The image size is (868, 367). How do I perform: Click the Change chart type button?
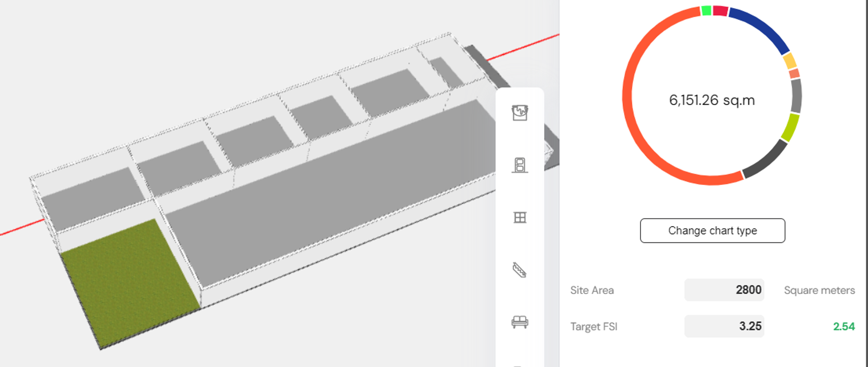pos(712,231)
